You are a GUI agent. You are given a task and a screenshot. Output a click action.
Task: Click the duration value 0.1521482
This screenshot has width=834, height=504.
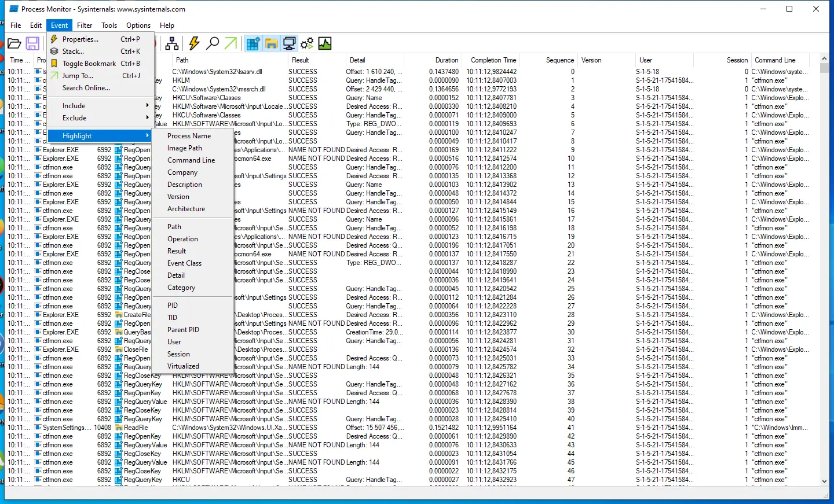pos(444,428)
